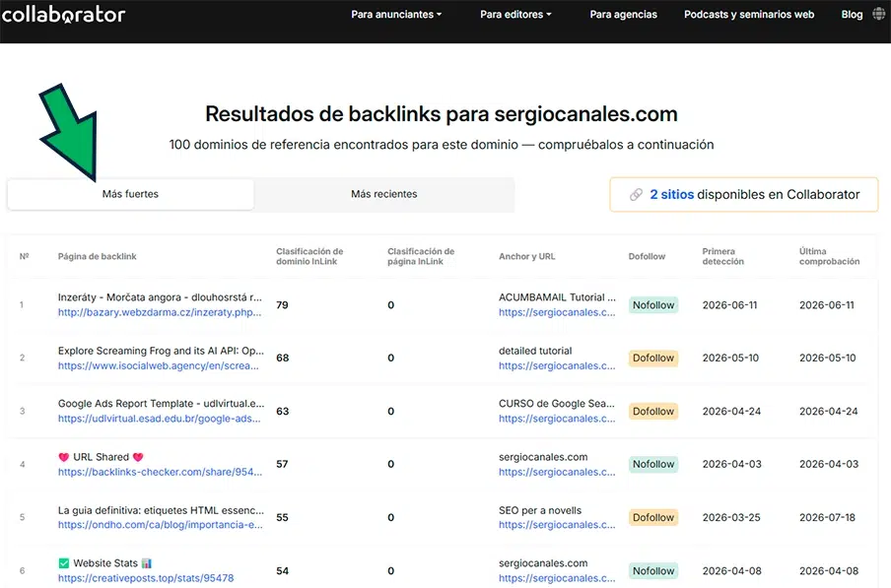Open the ondho.com blog backlink URL
This screenshot has height=588, width=891.
click(161, 524)
